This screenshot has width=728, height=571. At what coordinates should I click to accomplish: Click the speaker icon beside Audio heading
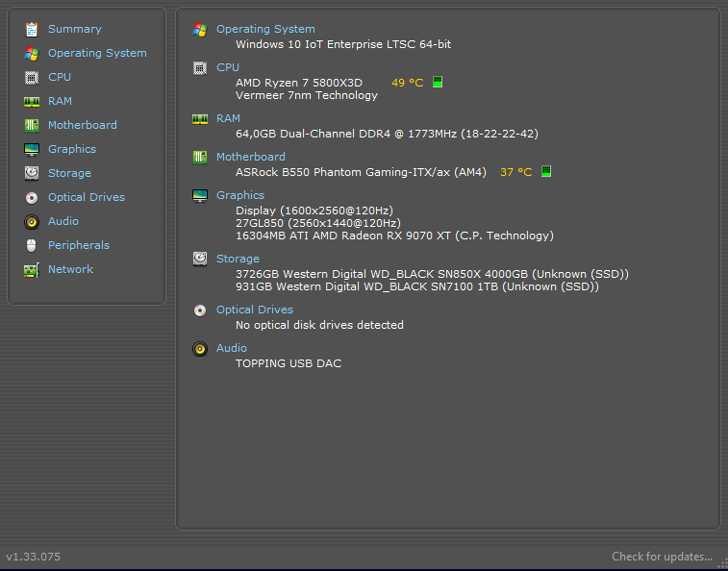pyautogui.click(x=200, y=349)
